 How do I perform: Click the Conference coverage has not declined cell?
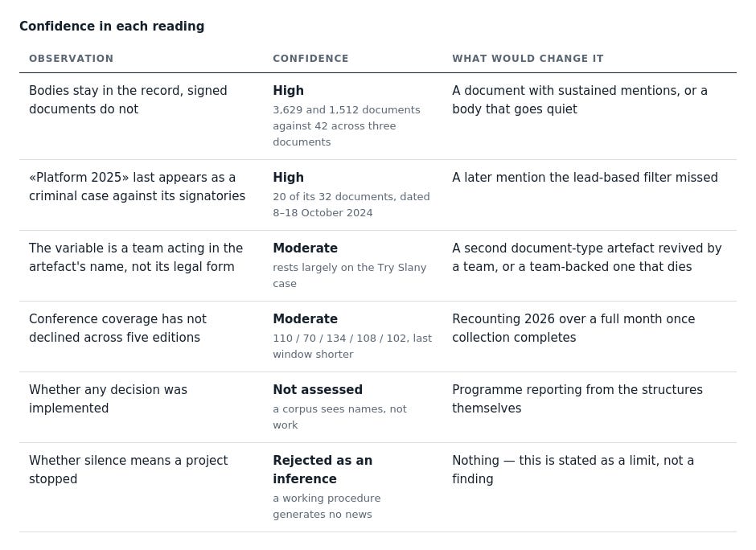point(117,328)
